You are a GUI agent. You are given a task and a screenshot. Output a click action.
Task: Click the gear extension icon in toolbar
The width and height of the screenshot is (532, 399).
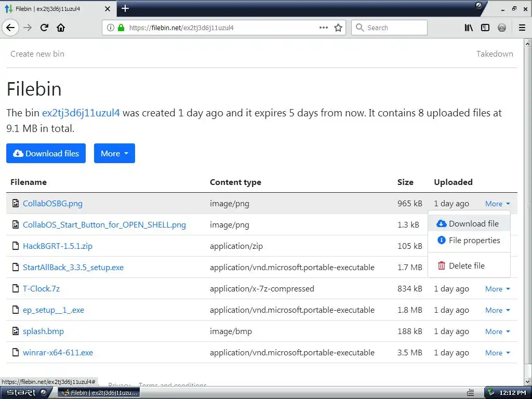(x=502, y=28)
